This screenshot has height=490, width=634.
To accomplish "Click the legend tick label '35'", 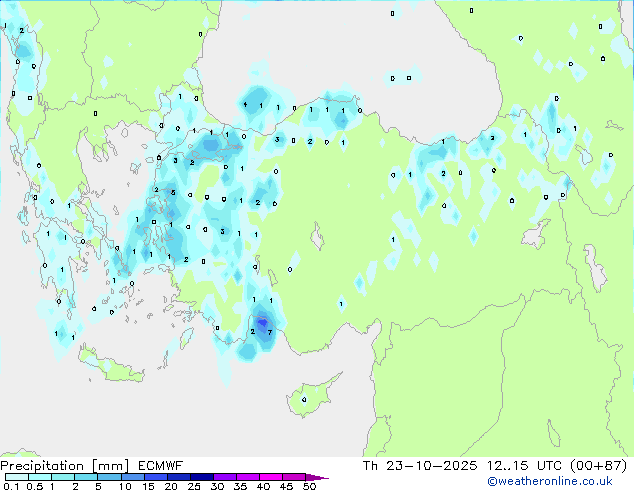I will pos(240,486).
